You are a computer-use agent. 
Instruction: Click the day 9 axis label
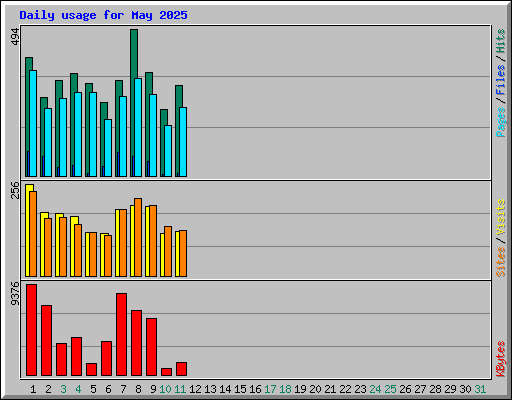(x=153, y=389)
